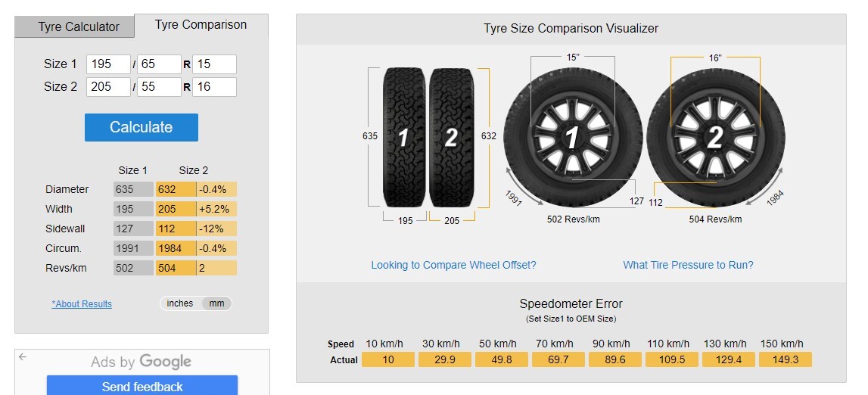
Task: Click Size 1 aspect ratio field 65
Action: [x=159, y=64]
